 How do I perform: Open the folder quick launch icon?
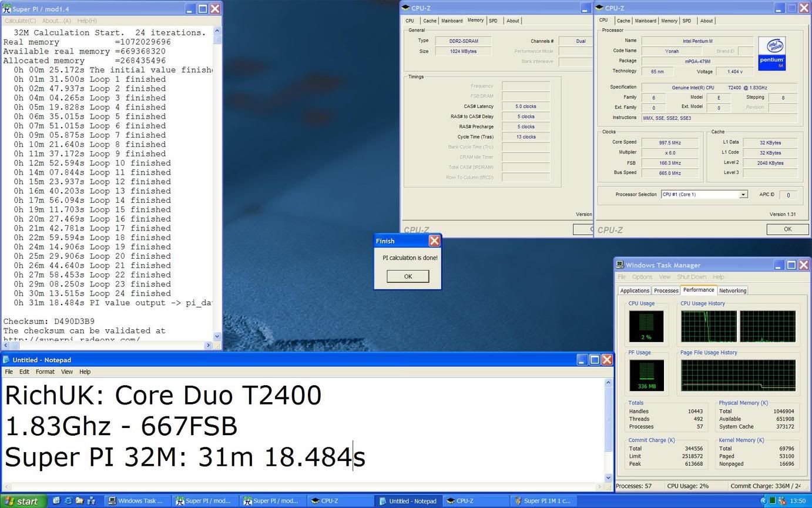point(80,501)
